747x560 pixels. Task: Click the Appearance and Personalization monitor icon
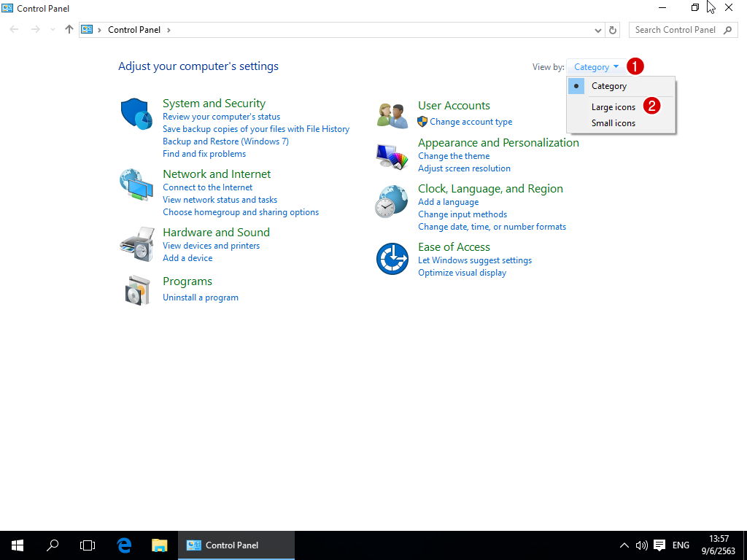392,155
